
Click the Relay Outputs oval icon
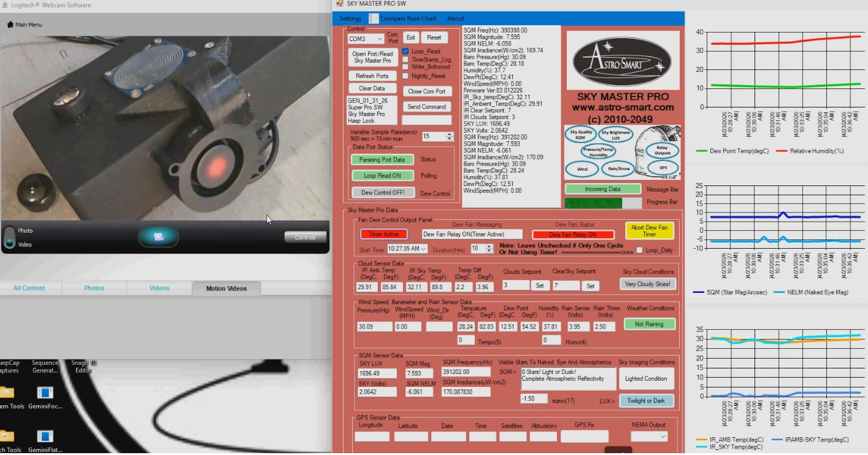click(663, 150)
